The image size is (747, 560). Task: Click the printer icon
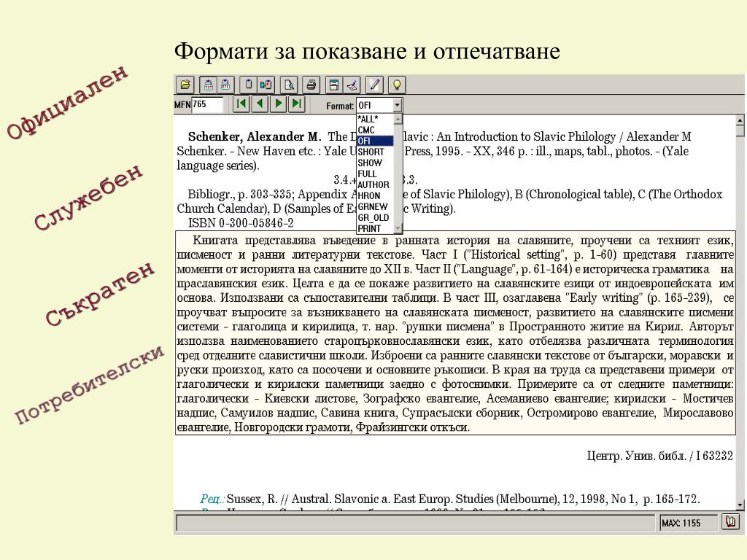(311, 85)
